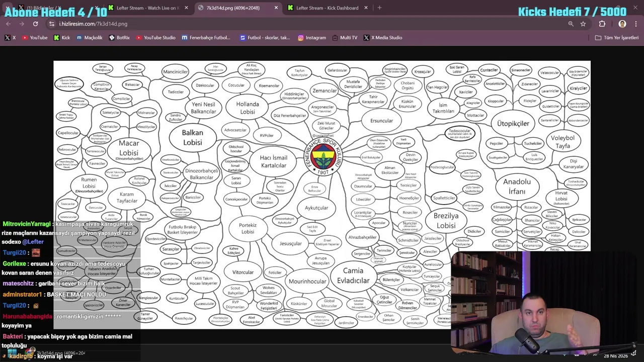Click the "Camia Evladıcılar" bubble
Screen dimensions: 644x362
pos(353,276)
